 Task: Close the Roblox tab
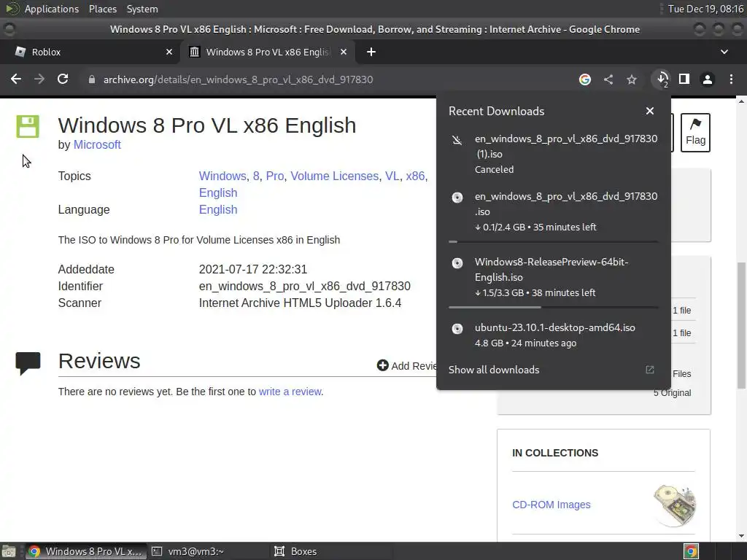click(169, 52)
